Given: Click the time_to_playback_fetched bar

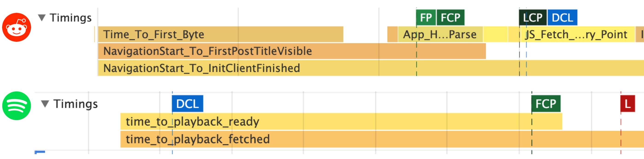Looking at the screenshot, I should point(375,139).
